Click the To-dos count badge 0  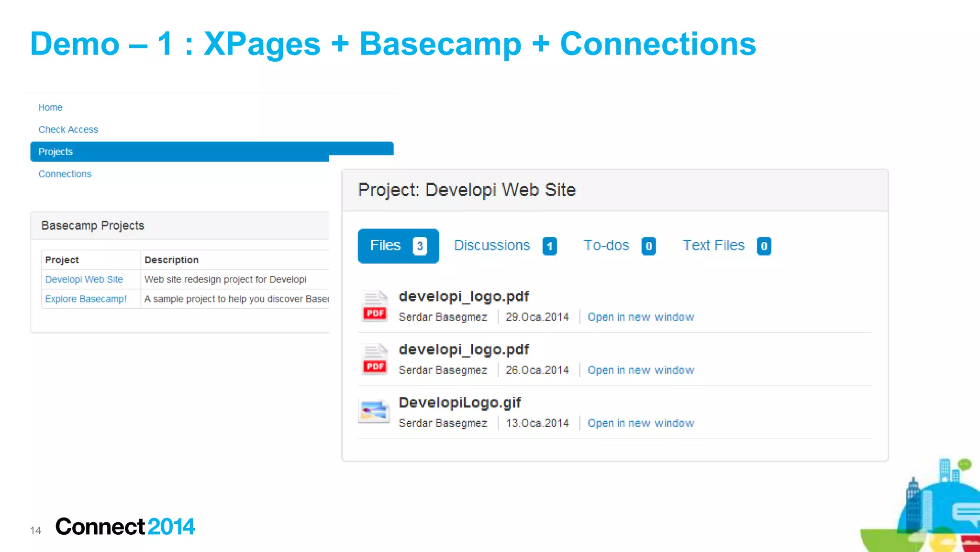coord(648,246)
